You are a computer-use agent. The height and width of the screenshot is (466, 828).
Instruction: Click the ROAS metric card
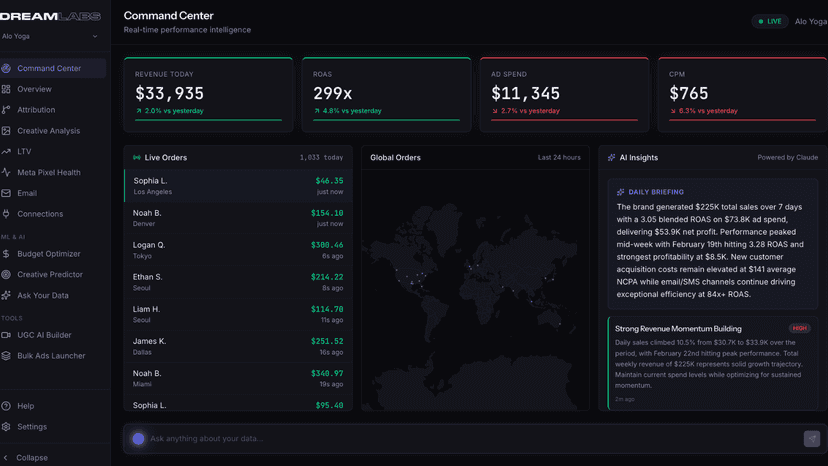[x=386, y=95]
